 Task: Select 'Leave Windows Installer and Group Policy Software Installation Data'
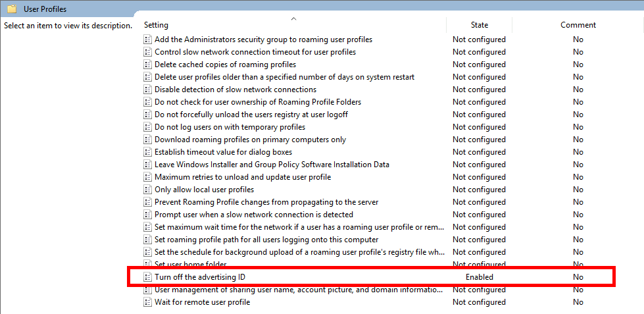tap(272, 165)
